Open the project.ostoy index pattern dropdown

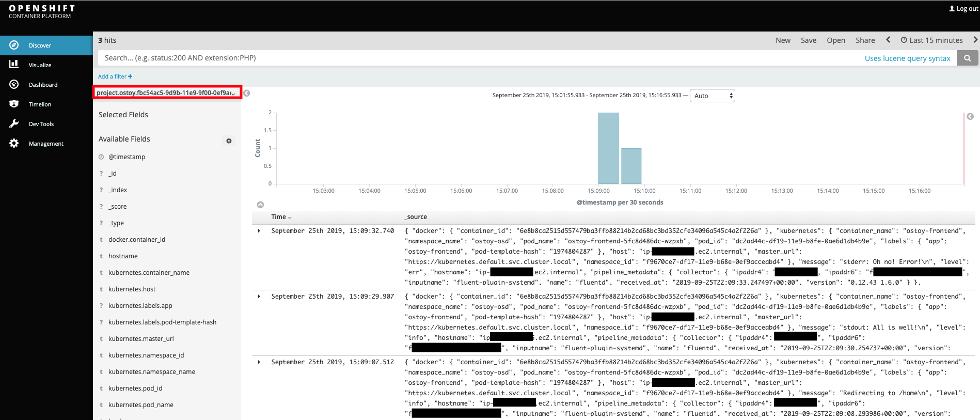167,93
